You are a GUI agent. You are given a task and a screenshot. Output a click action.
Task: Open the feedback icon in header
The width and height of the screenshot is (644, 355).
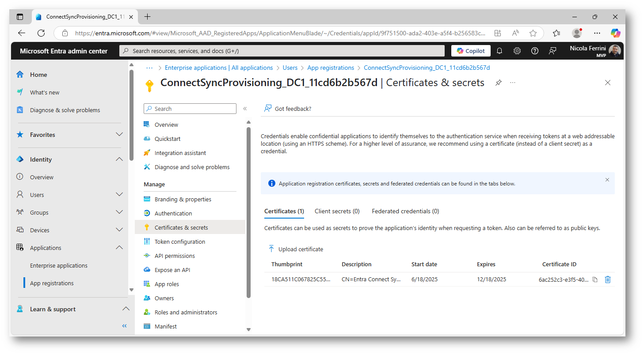point(553,51)
